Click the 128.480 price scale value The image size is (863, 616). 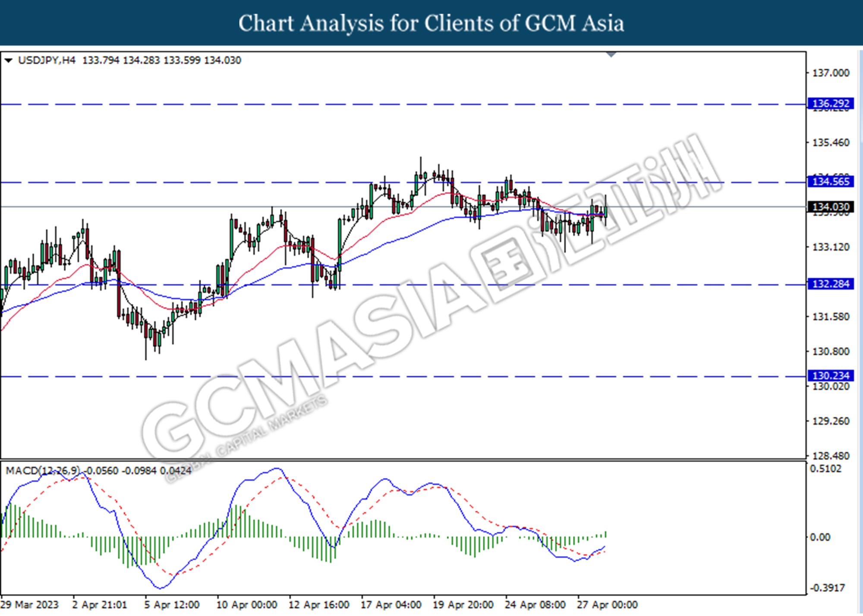(831, 456)
